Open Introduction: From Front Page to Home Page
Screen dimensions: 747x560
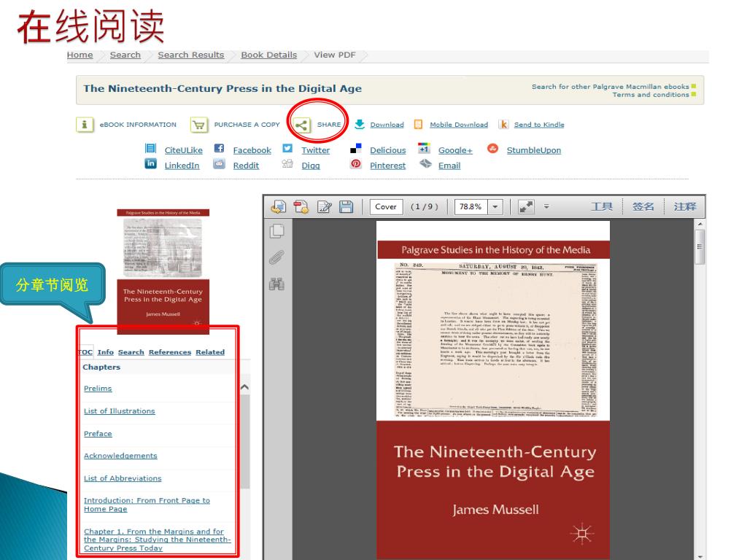click(147, 505)
